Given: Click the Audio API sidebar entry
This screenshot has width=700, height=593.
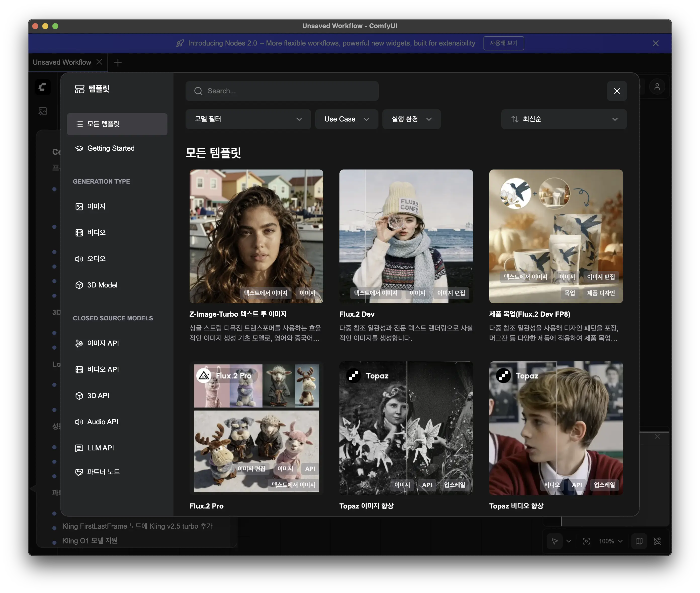Looking at the screenshot, I should click(x=102, y=421).
